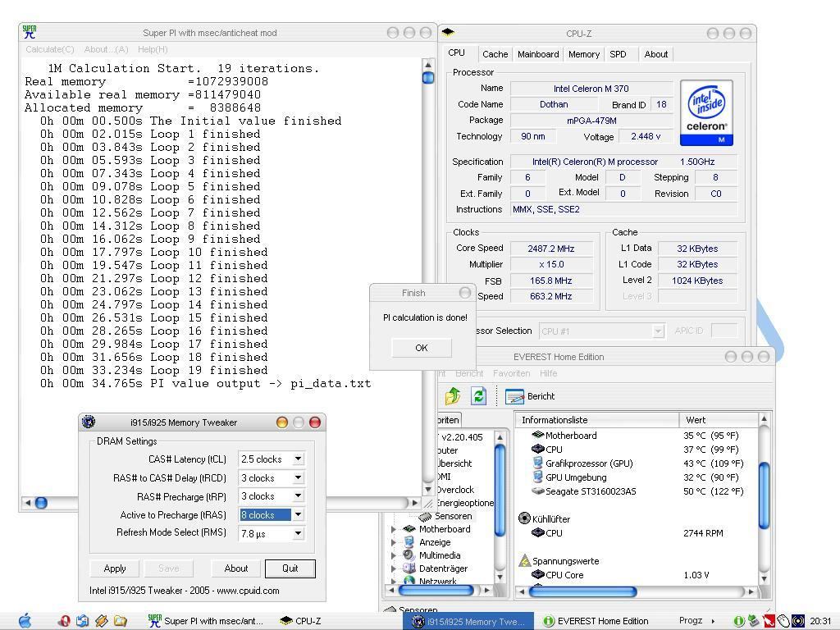840x630 pixels.
Task: Open the About...(A) menu in Super PI
Action: 106,49
